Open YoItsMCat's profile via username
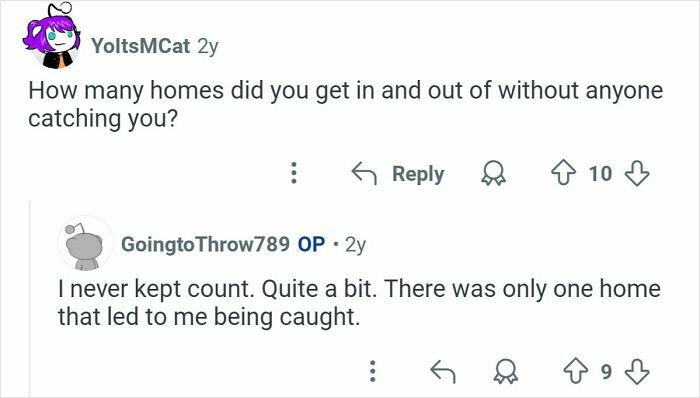This screenshot has height=398, width=700. tap(141, 46)
